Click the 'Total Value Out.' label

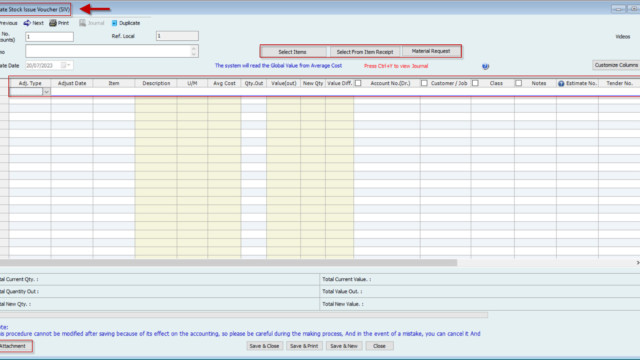(342, 292)
